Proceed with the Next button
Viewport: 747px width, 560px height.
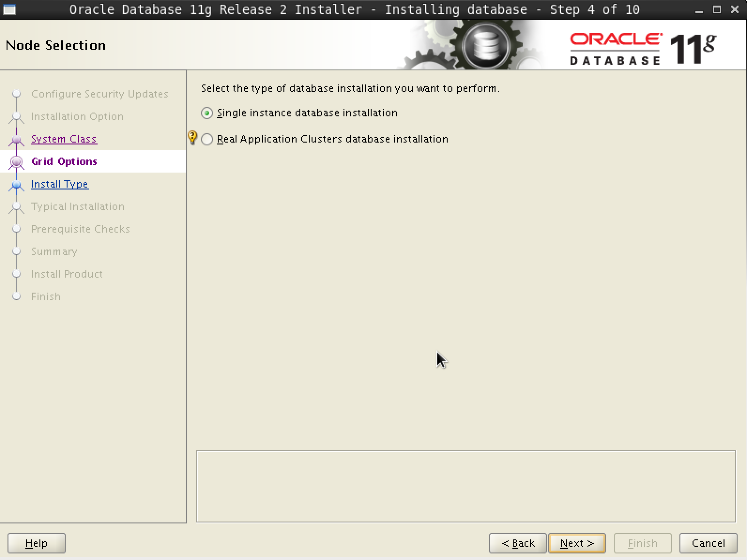(x=577, y=543)
